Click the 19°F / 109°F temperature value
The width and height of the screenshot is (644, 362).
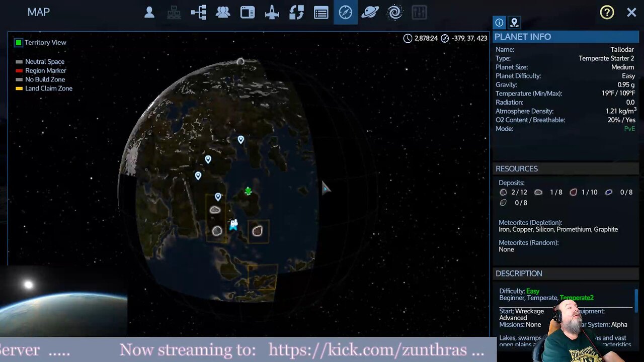tap(618, 94)
